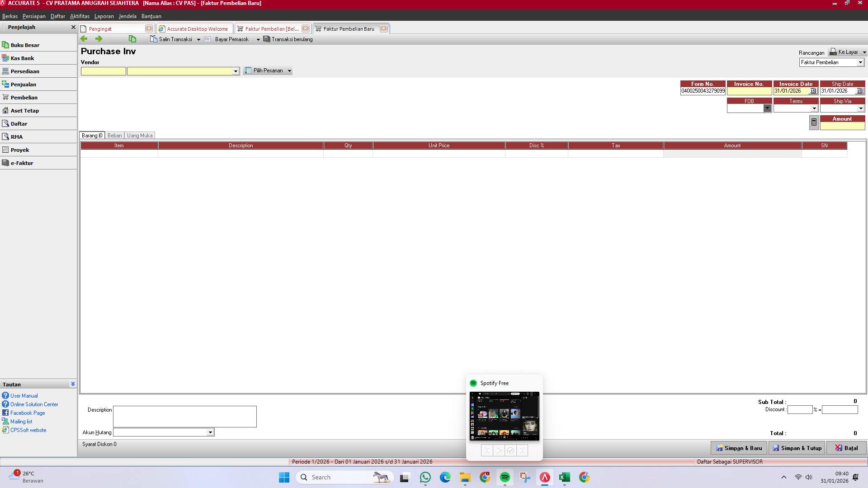This screenshot has width=868, height=488.
Task: Click the green back arrow navigation control
Action: (84, 39)
